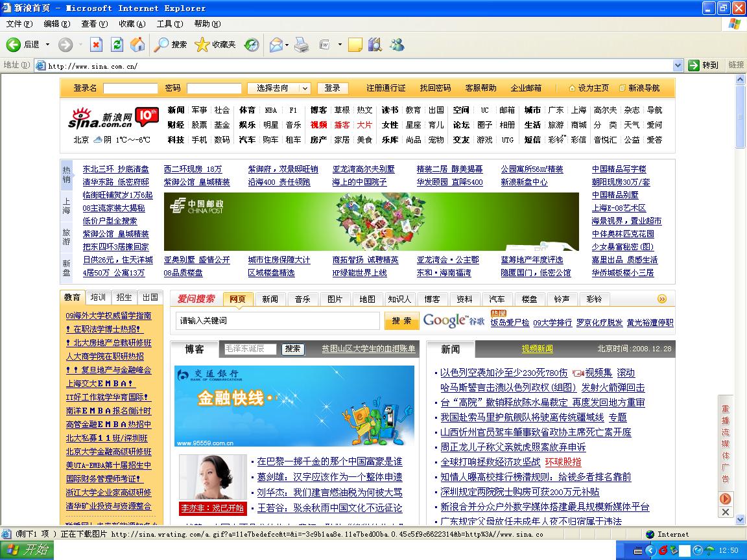Open the History clock icon
This screenshot has height=560, width=747.
[x=252, y=45]
